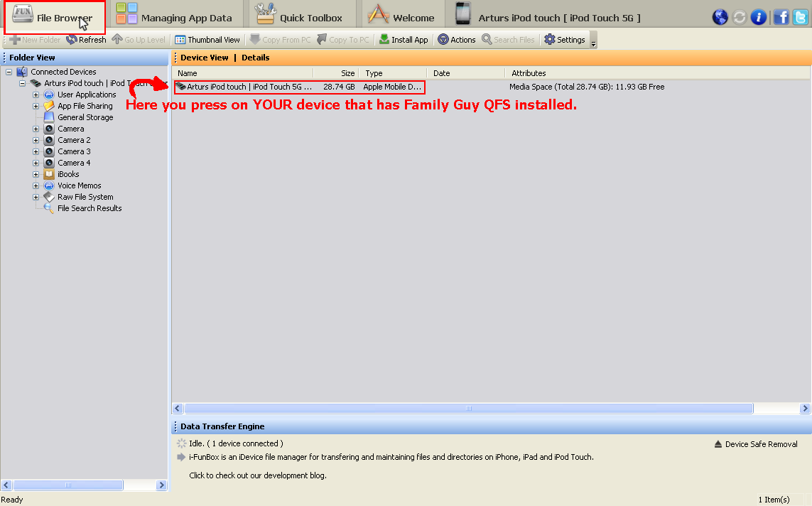
Task: Expand the Camera 2 node
Action: [36, 140]
